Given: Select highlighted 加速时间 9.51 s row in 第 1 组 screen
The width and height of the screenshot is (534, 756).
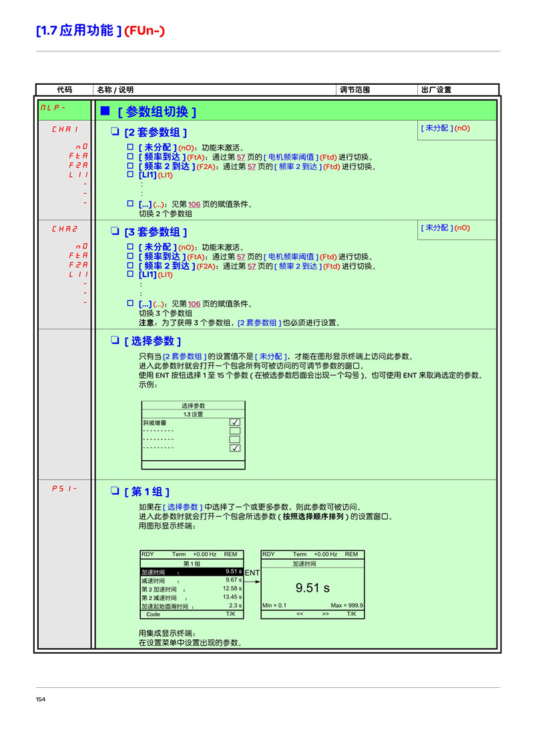Looking at the screenshot, I should (192, 572).
